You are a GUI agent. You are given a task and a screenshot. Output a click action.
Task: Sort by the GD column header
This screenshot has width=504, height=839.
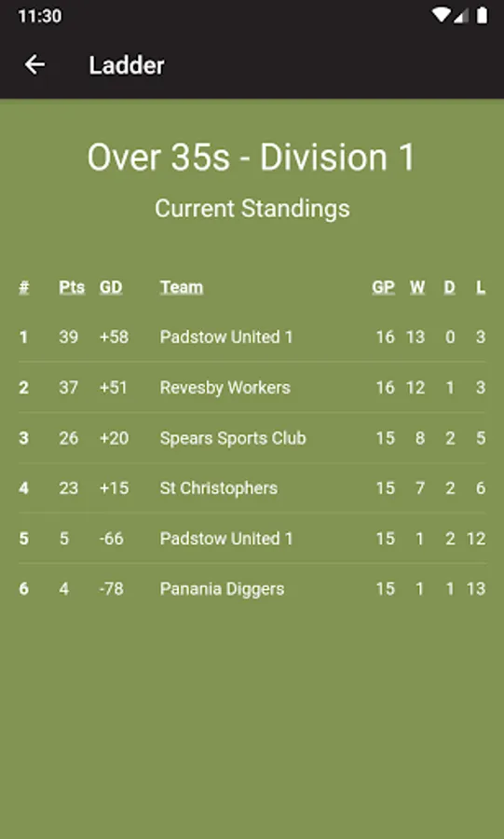click(x=111, y=287)
